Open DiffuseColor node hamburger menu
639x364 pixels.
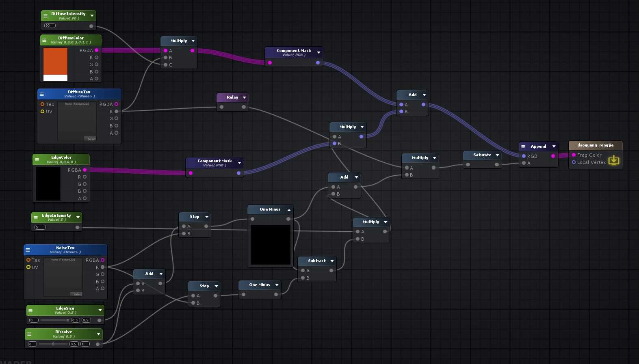tap(44, 40)
